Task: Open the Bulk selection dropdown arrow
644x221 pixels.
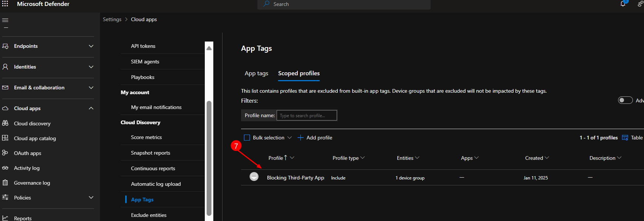Action: [290, 138]
